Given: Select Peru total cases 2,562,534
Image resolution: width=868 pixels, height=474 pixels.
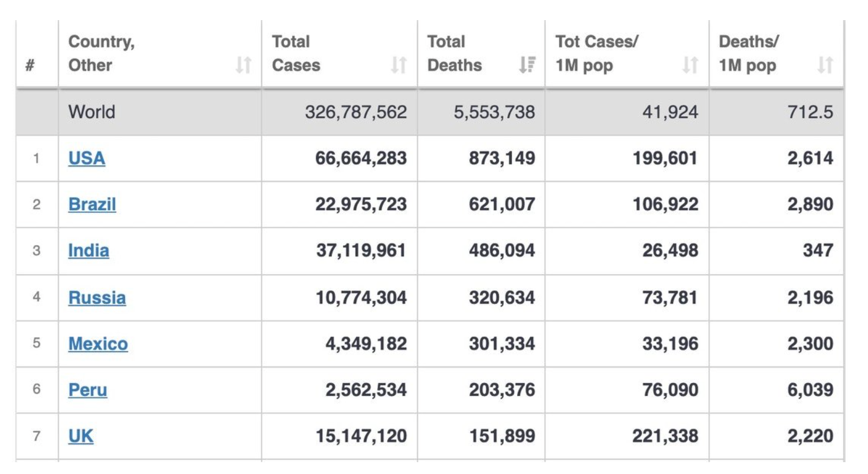Looking at the screenshot, I should [366, 389].
